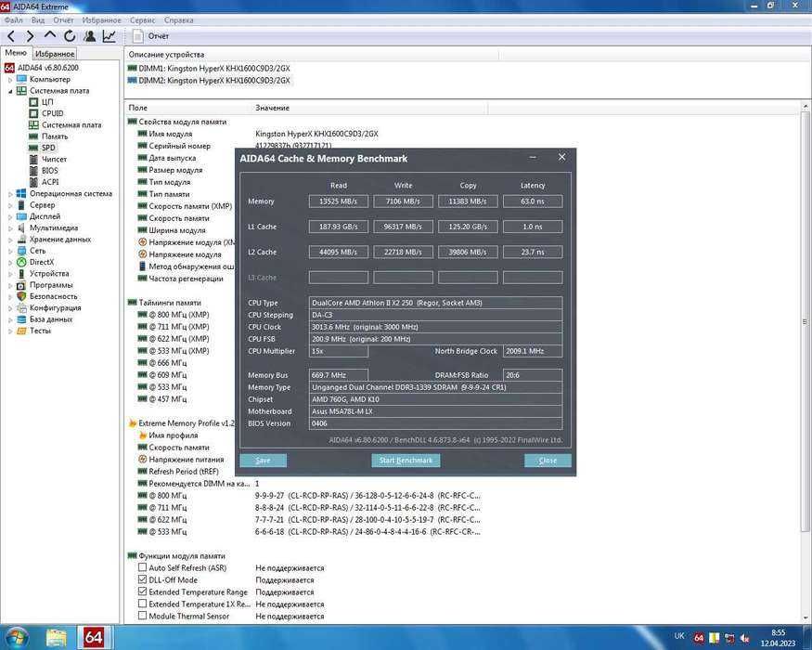Toggle Auto Self Refresh (ASR) checkbox
This screenshot has height=650, width=812.
(142, 567)
